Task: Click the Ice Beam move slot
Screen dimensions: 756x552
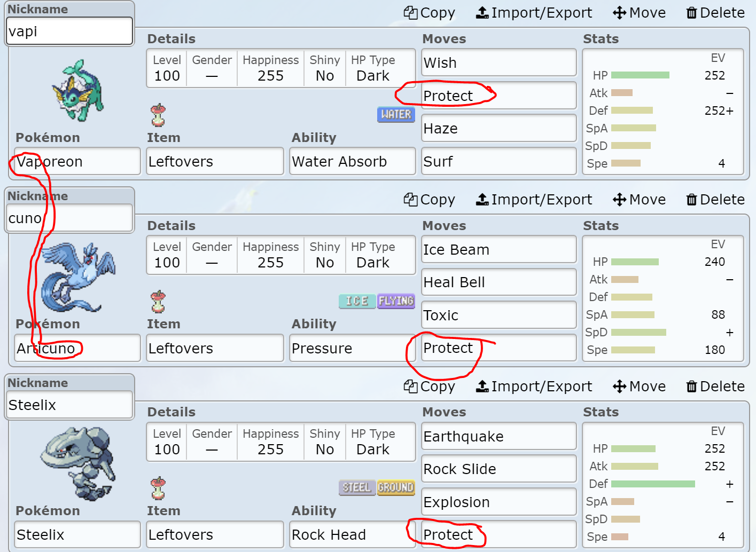Action: coord(499,249)
